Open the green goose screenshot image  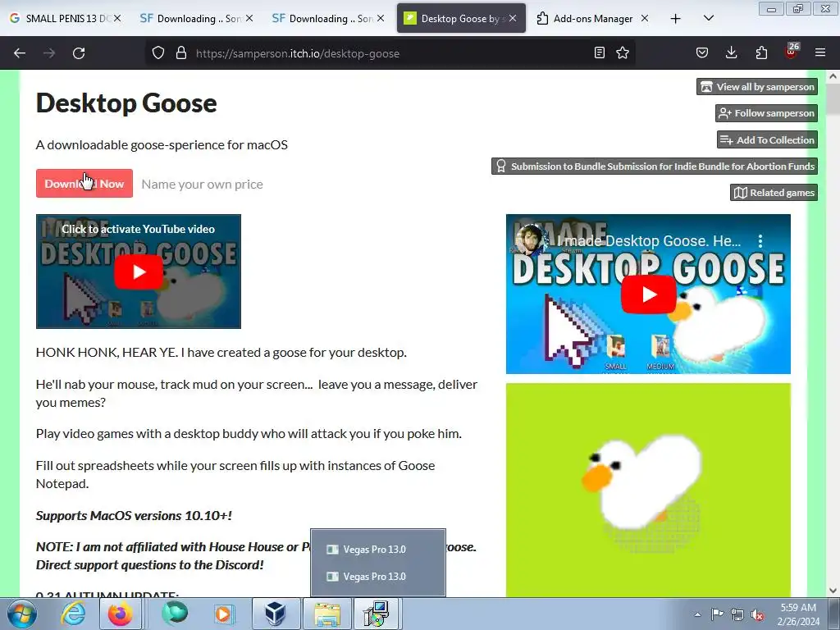pyautogui.click(x=648, y=490)
